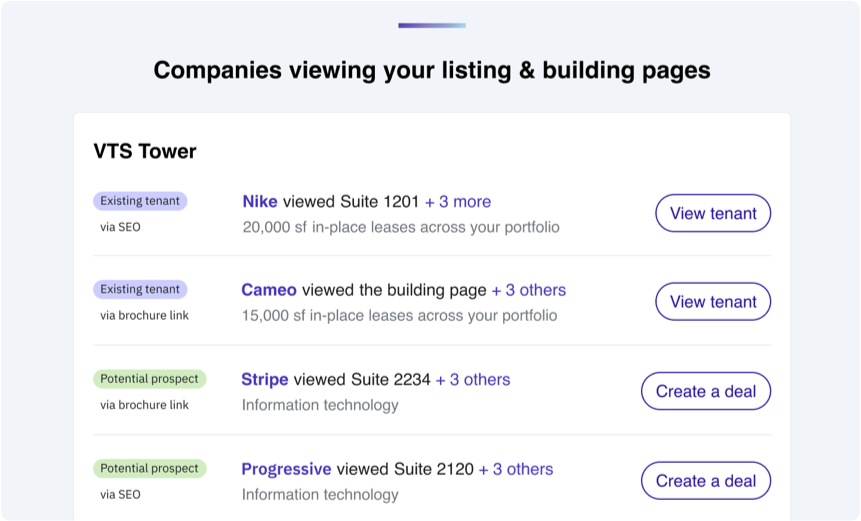Viewport: 861px width, 521px height.
Task: Click Create a deal for Progressive
Action: click(x=705, y=481)
